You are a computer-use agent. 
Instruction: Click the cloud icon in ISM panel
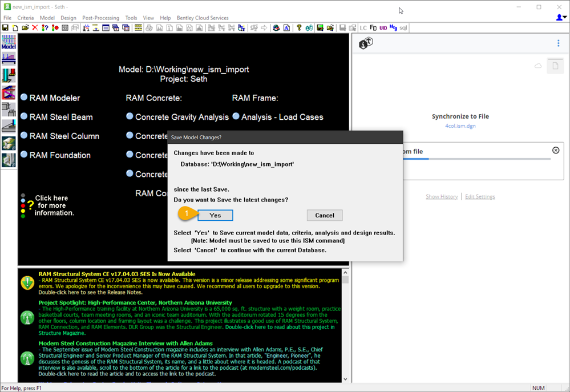[538, 66]
